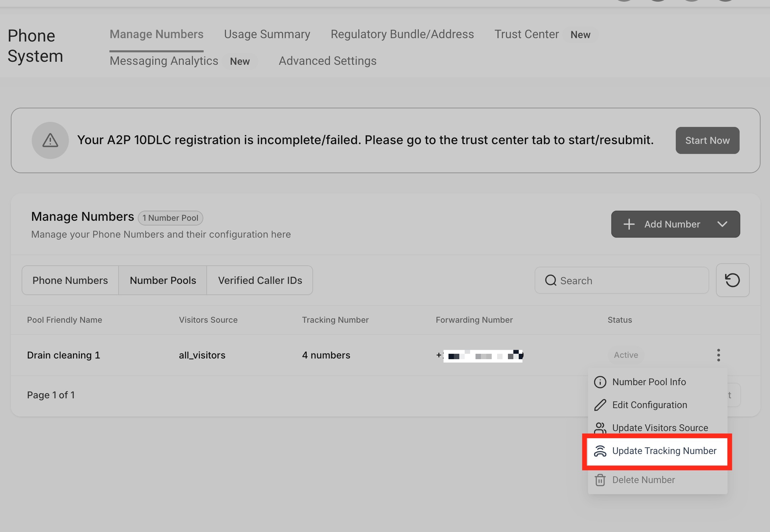Select Update Tracking Number menu item
This screenshot has width=770, height=532.
coord(664,451)
